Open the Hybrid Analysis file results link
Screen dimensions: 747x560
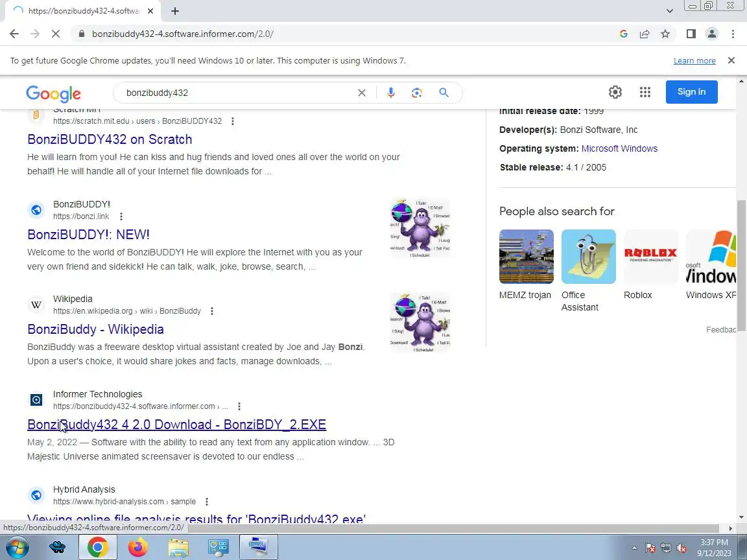click(196, 518)
